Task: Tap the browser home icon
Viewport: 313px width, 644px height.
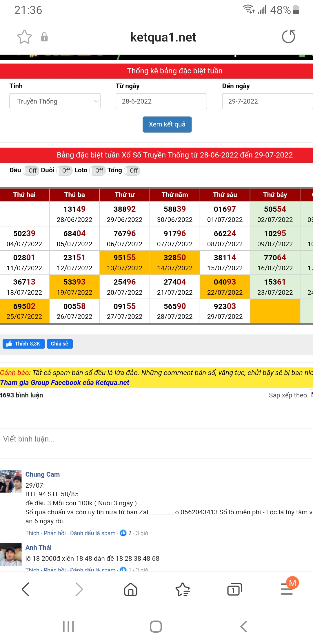Action: (x=130, y=589)
